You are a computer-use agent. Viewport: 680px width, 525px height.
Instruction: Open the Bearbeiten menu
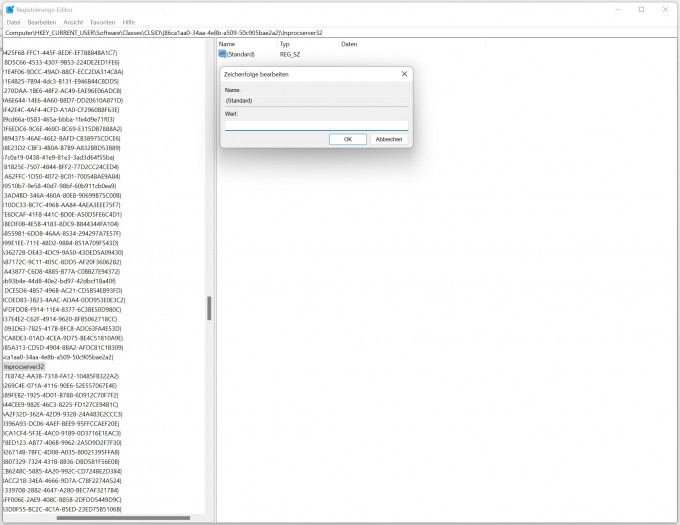[x=42, y=22]
